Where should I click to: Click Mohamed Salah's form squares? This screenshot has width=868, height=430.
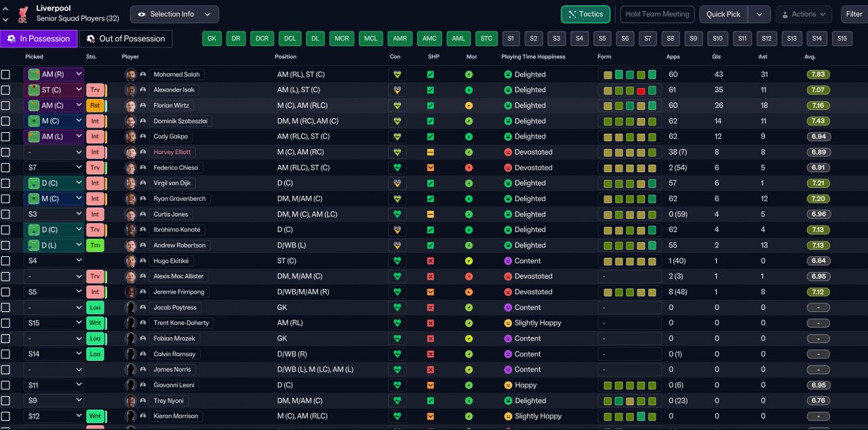click(630, 75)
